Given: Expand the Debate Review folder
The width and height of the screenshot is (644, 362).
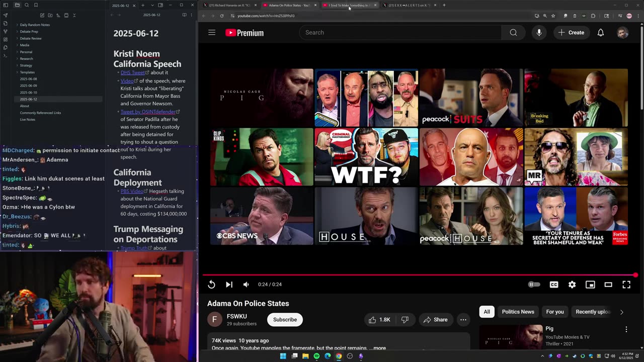Looking at the screenshot, I should click(31, 38).
